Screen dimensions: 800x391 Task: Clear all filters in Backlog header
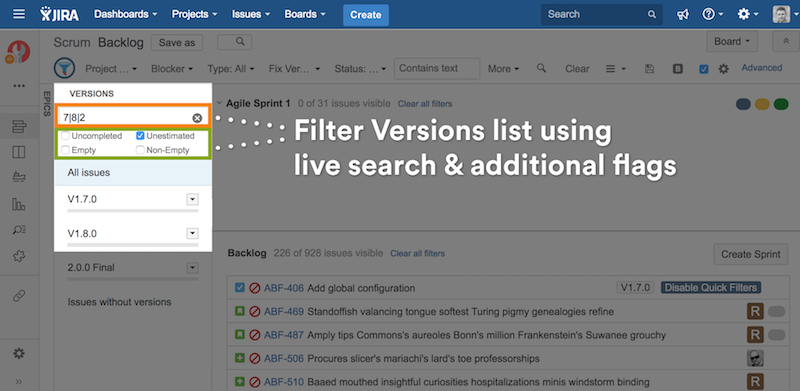click(x=417, y=253)
